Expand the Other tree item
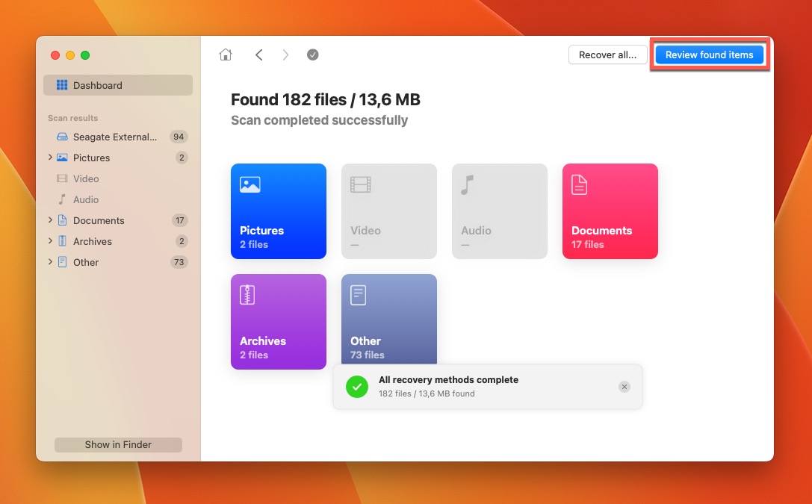Screen dimensions: 812x504 coord(50,262)
